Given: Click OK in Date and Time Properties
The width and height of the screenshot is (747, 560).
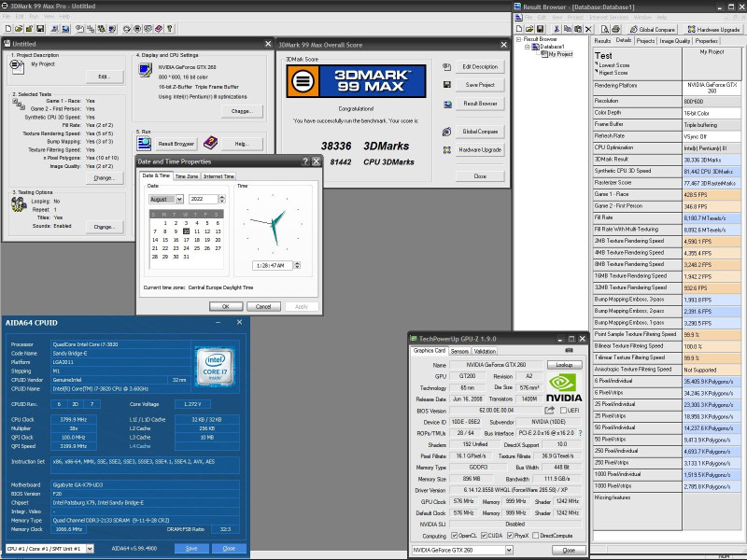Looking at the screenshot, I should (x=226, y=306).
